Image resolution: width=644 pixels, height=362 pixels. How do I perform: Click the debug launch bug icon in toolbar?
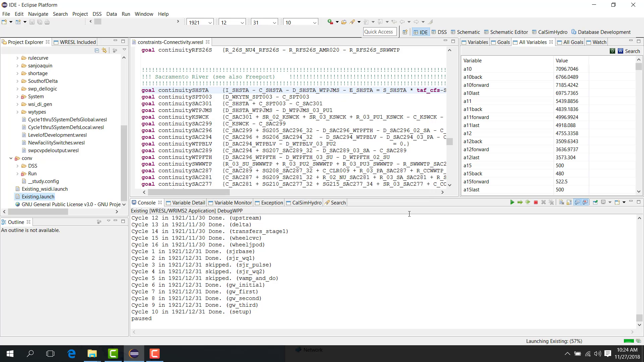click(330, 22)
